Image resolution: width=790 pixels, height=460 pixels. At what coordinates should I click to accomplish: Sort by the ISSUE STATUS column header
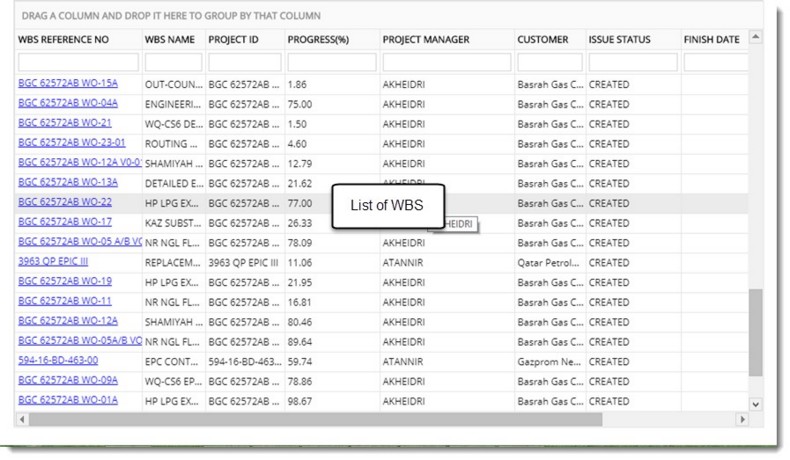[x=619, y=40]
